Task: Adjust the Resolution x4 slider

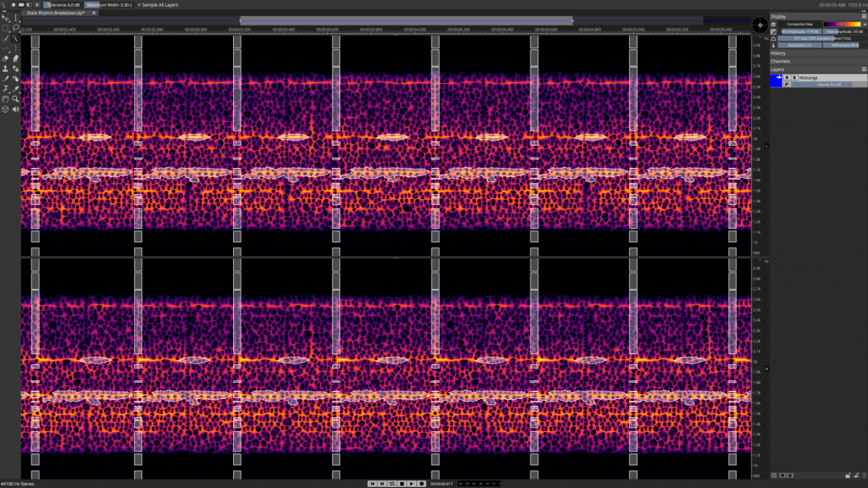Action: pyautogui.click(x=800, y=45)
